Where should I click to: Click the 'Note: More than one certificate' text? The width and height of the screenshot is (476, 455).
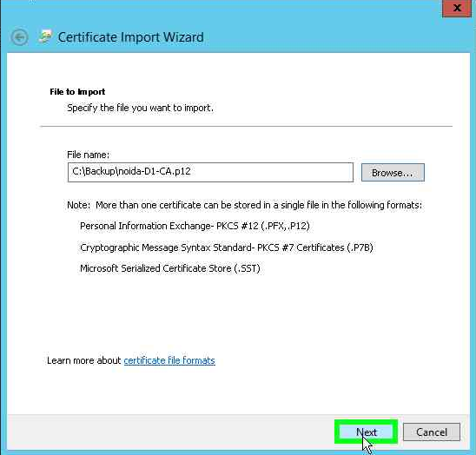(x=245, y=205)
